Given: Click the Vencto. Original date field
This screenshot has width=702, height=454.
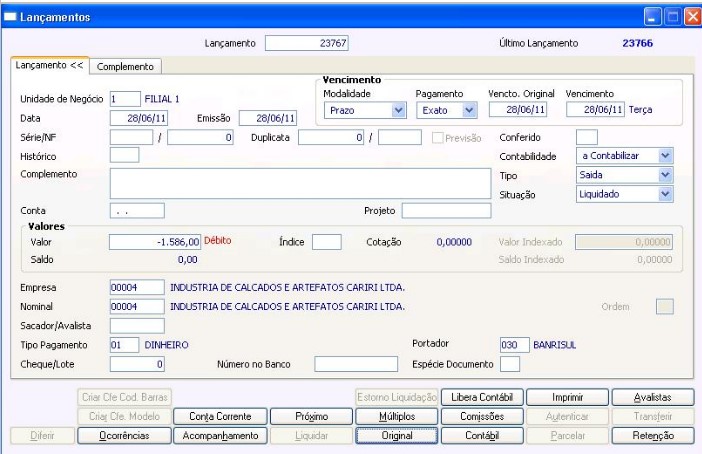Looking at the screenshot, I should point(518,110).
